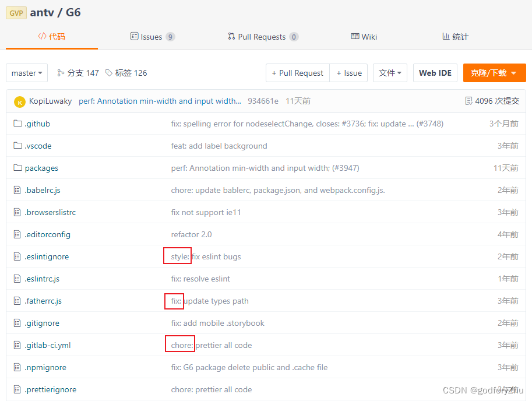Click the .github folder icon
532x401 pixels.
[17, 124]
